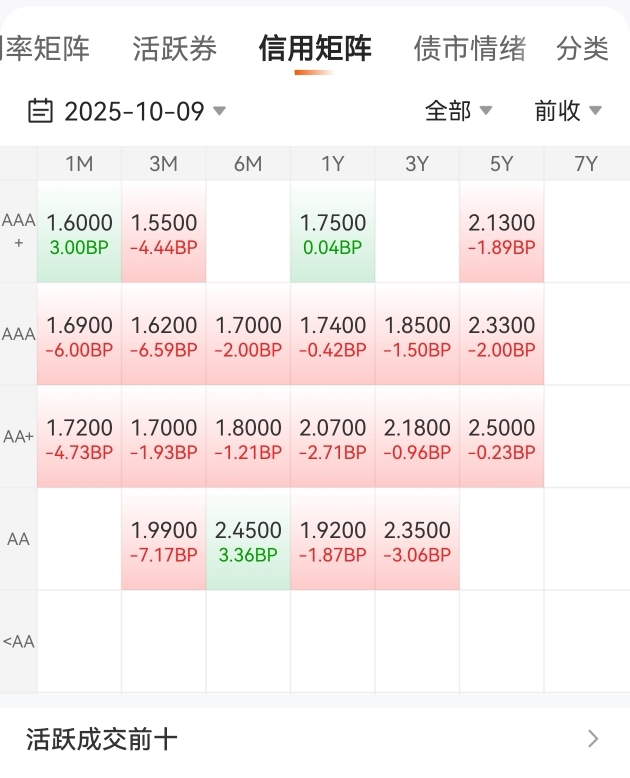Switch to the 活跃券 tab
The height and width of the screenshot is (778, 630).
[x=174, y=49]
